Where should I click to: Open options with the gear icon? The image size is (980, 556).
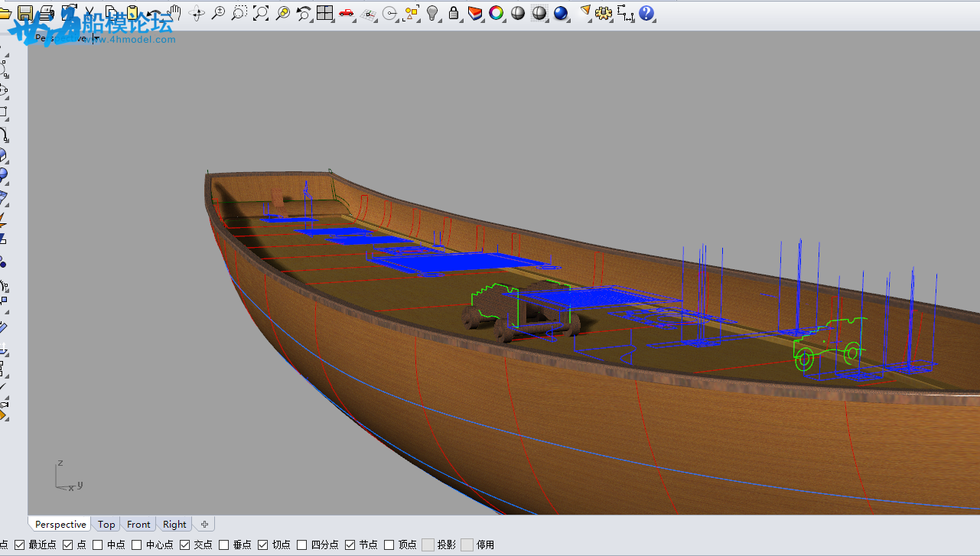[x=604, y=13]
